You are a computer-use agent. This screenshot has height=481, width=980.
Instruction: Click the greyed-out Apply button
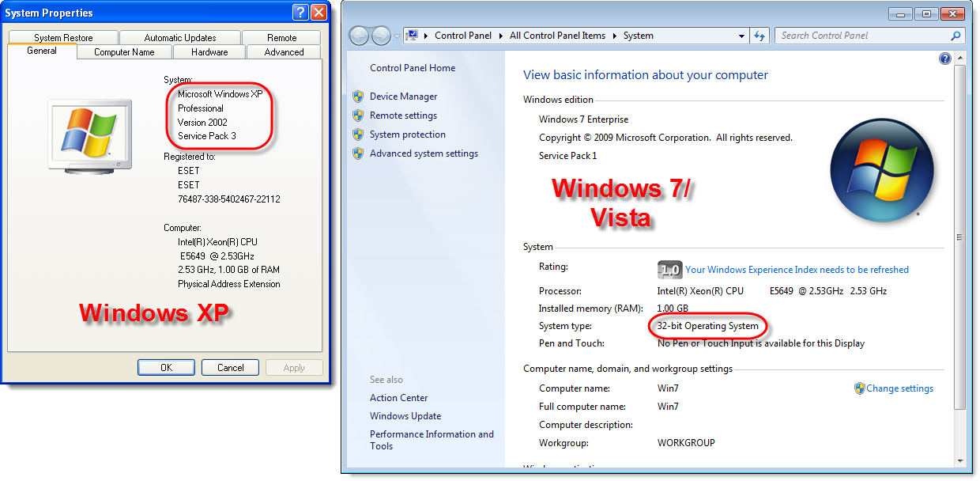tap(294, 367)
